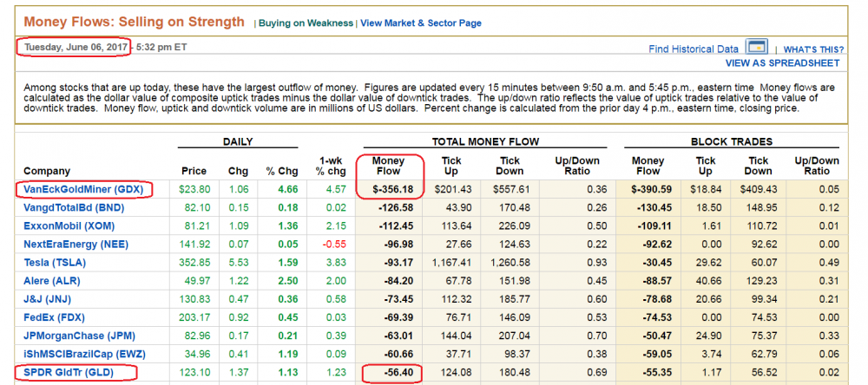868x385 pixels.
Task: Open the WHAT'S THIS? help link
Action: 813,49
